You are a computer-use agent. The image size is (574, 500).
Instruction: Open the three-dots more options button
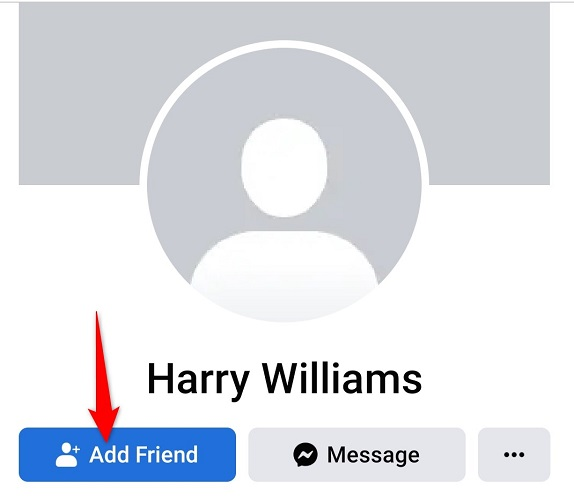(x=514, y=454)
